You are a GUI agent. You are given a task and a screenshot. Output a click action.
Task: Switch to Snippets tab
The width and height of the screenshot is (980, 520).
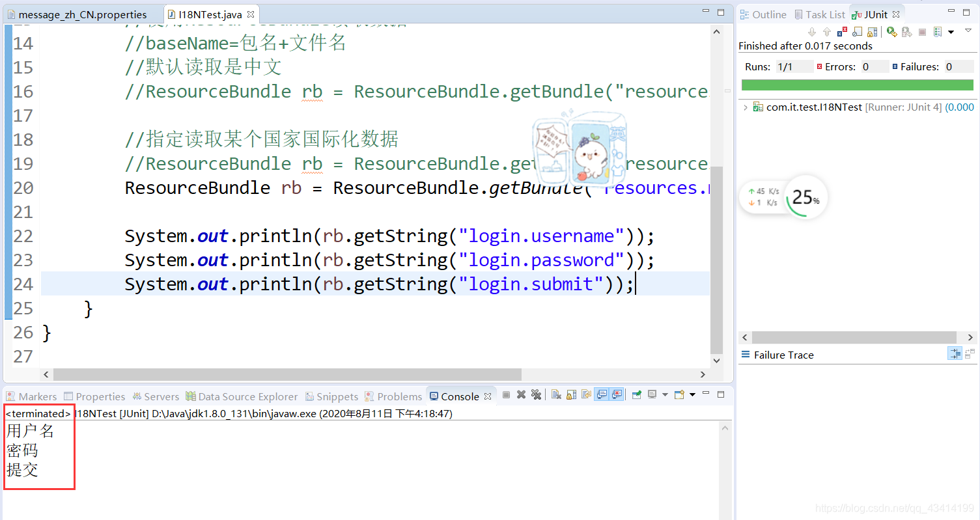[331, 396]
